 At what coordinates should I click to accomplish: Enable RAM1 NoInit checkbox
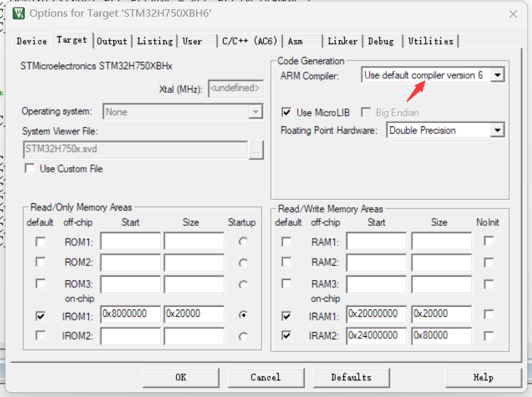point(489,241)
